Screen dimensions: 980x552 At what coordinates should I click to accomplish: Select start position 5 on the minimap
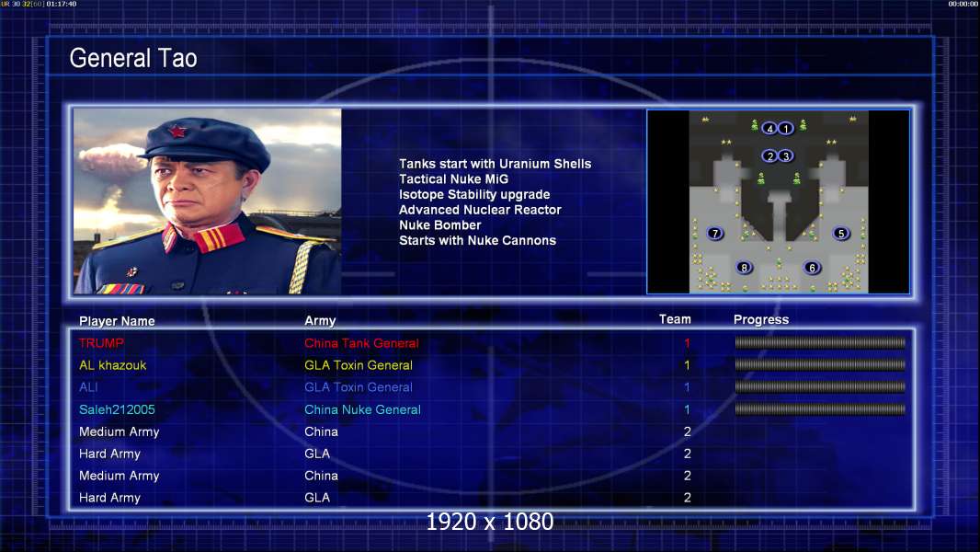click(841, 233)
